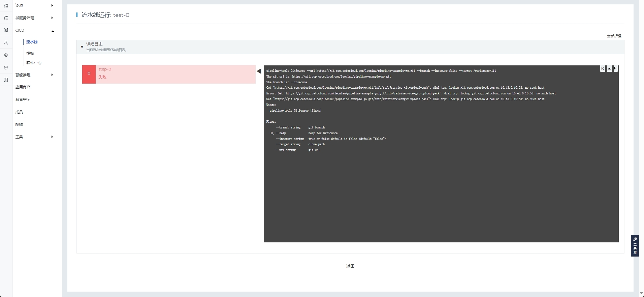644x297 pixels.
Task: Click the red step number 0 badge
Action: [89, 74]
